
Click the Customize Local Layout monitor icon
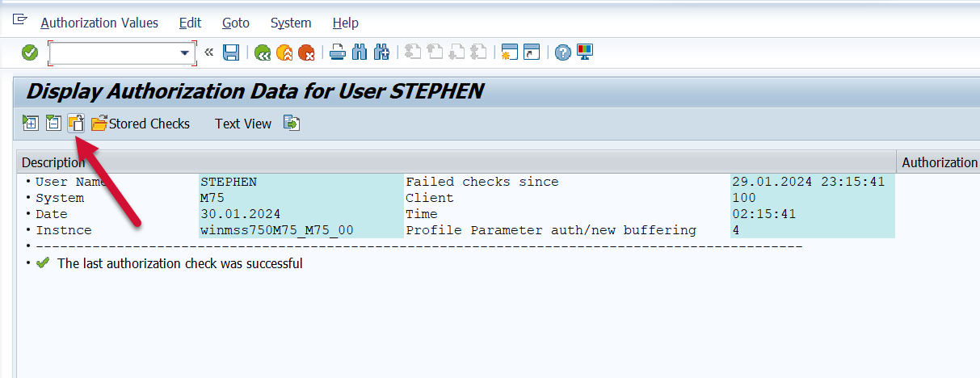(x=585, y=52)
